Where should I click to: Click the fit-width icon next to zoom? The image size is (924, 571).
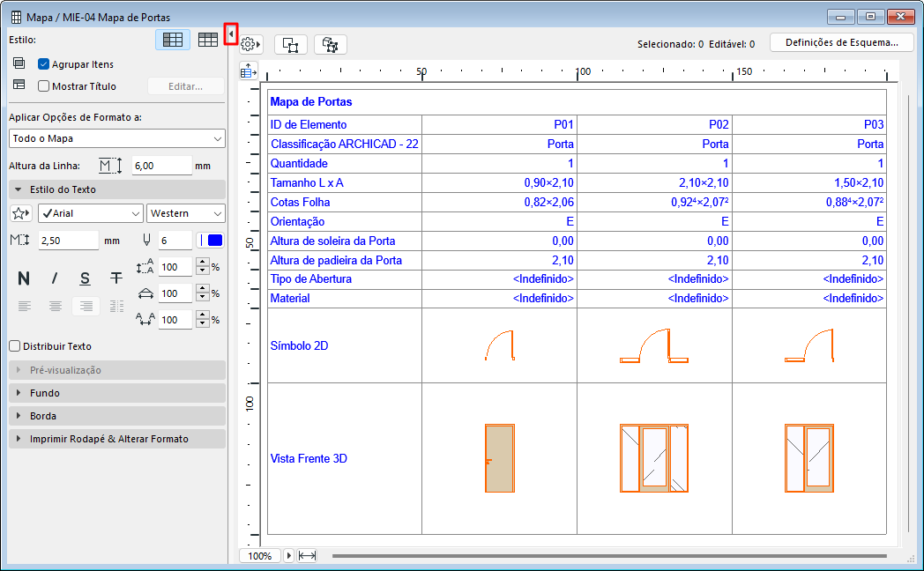[x=308, y=556]
